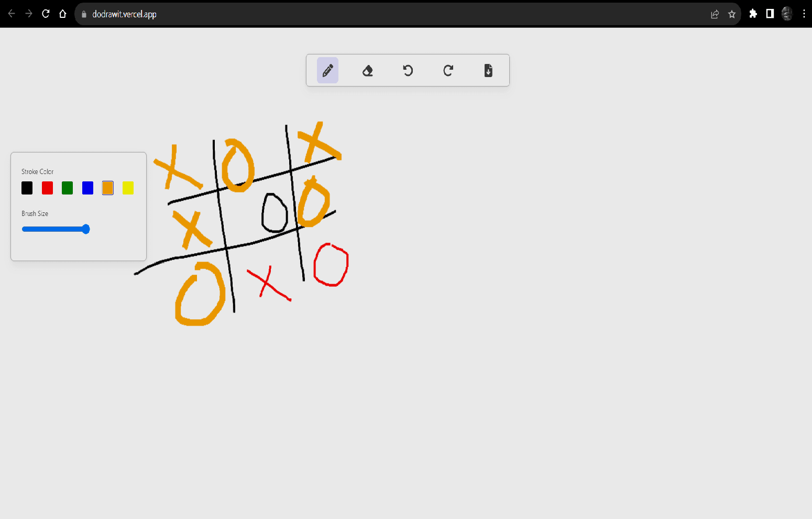Choose the green stroke color
The height and width of the screenshot is (519, 812).
pos(67,188)
